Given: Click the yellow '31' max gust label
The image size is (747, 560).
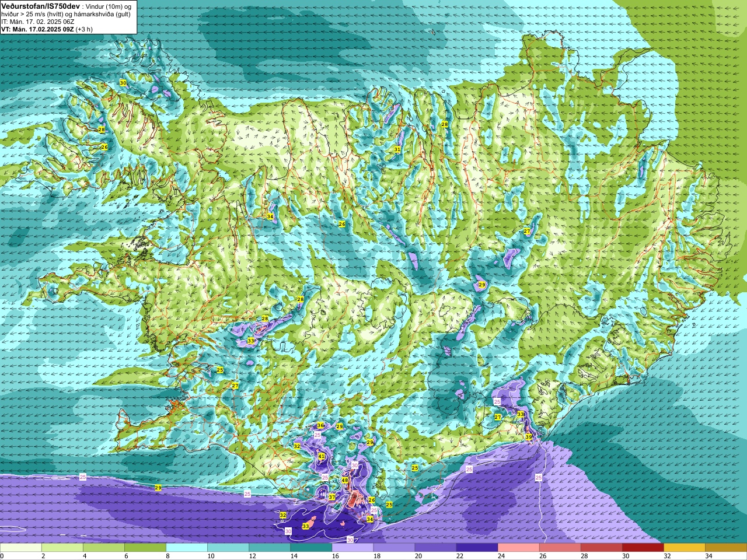Looking at the screenshot, I should coord(397,149).
